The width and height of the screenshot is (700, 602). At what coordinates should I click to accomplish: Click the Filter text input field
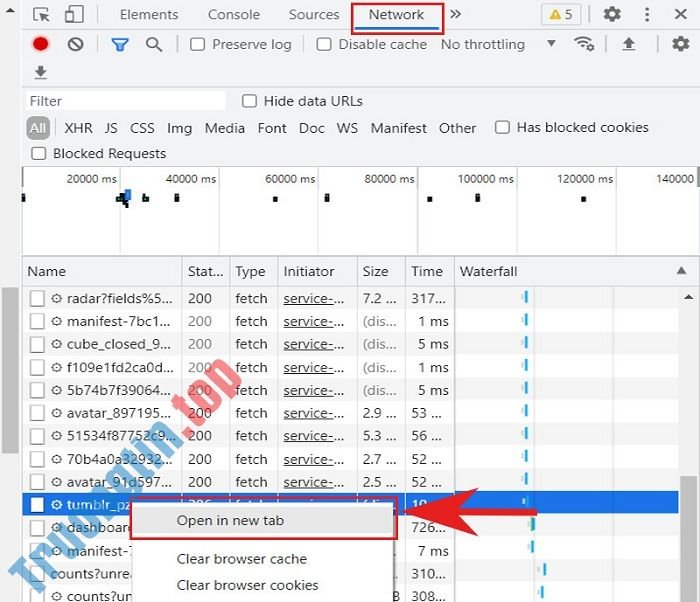point(125,101)
